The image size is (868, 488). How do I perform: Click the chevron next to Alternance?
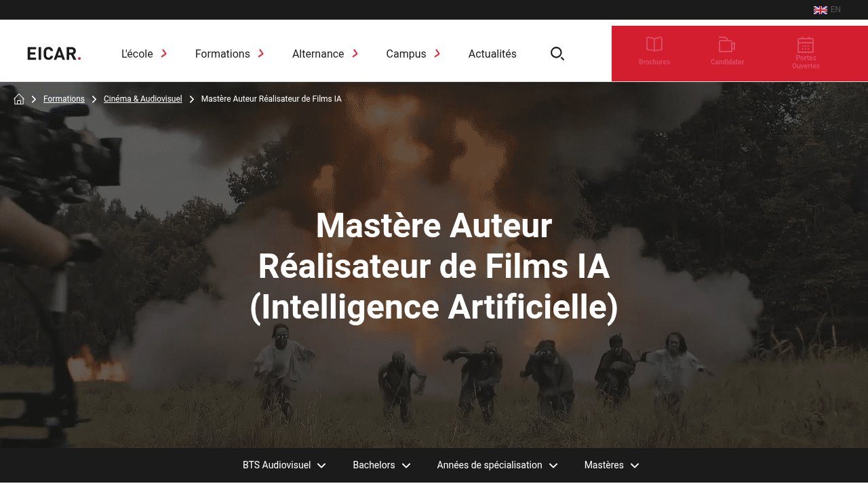tap(355, 54)
